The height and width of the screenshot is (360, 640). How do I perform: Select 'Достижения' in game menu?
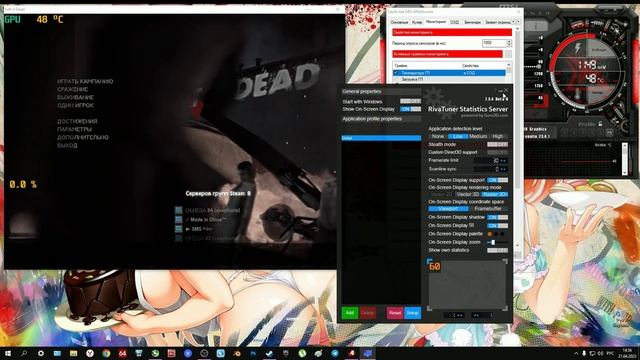pyautogui.click(x=77, y=121)
